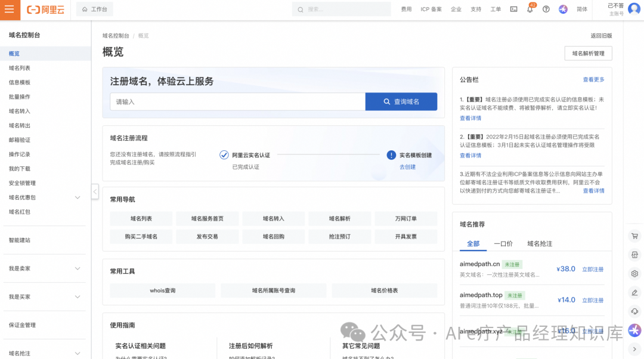This screenshot has width=644, height=359.
Task: Click 返回旧版 link
Action: 601,36
